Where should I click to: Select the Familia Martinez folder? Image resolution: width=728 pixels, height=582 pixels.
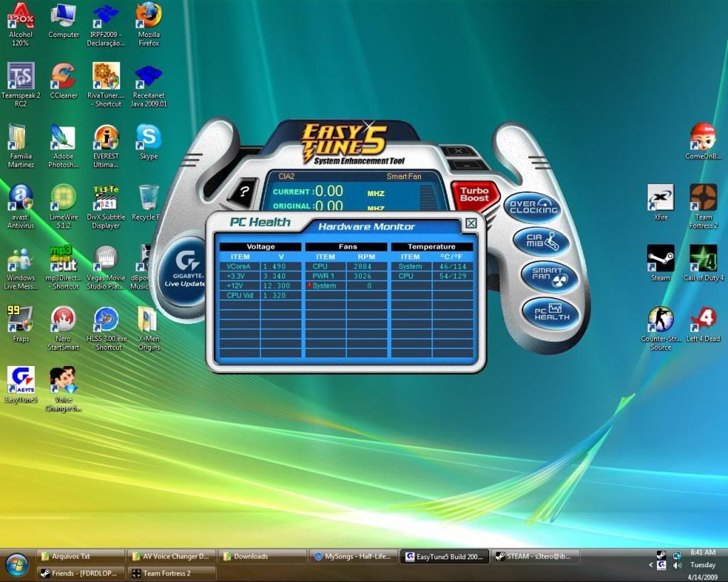click(x=21, y=146)
